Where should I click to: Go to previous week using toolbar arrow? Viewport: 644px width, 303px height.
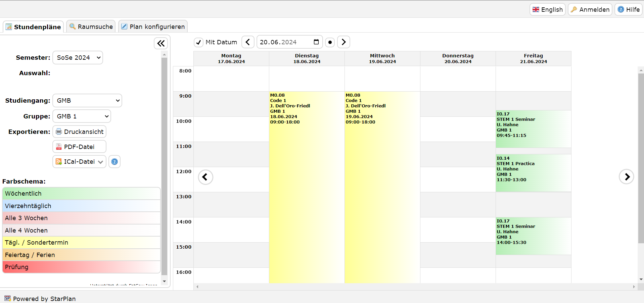248,42
